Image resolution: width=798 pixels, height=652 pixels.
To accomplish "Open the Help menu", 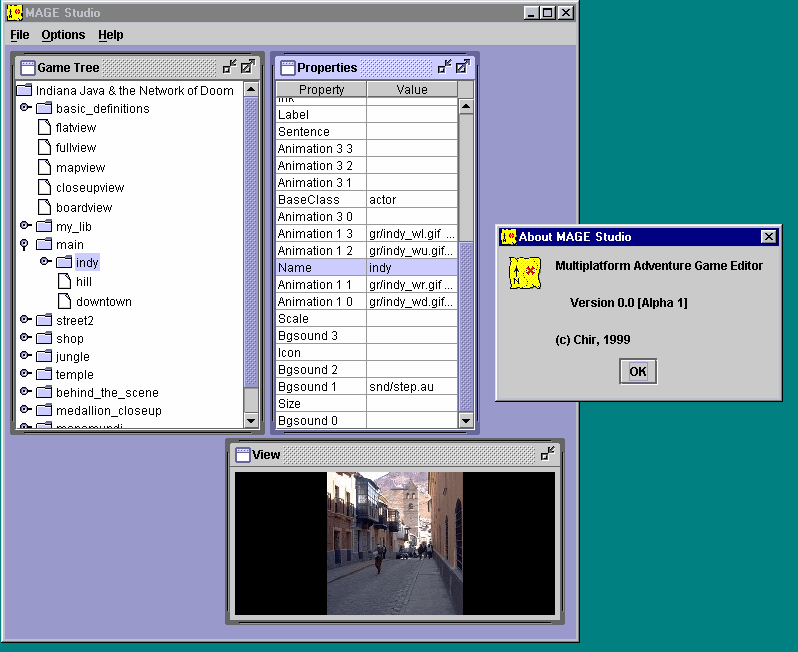I will pos(110,35).
